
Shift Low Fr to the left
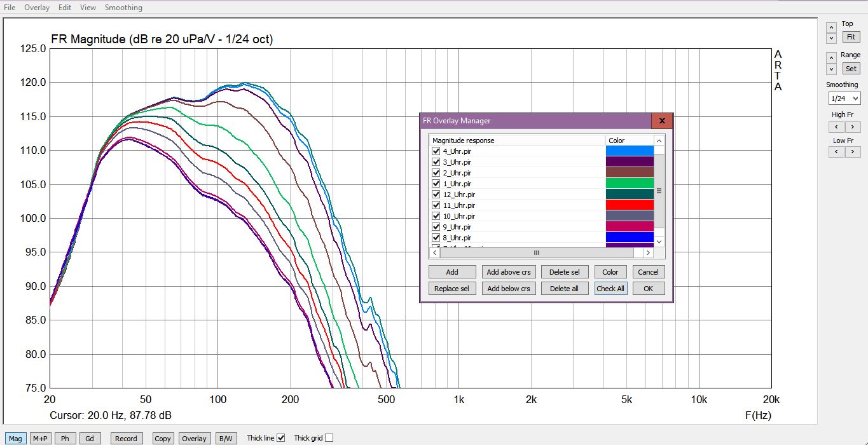tap(836, 152)
